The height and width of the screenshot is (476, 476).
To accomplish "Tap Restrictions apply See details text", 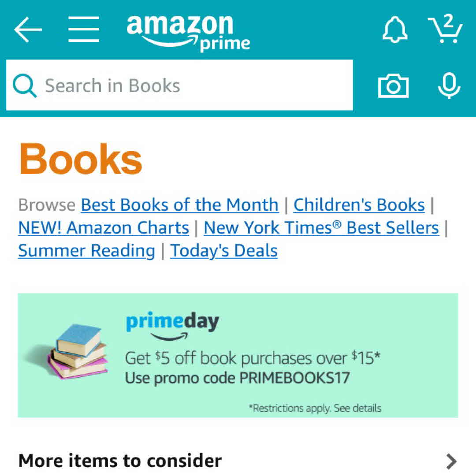I will [x=315, y=408].
